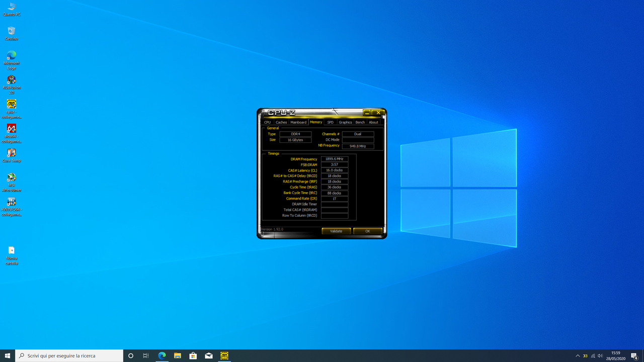Click the Validate button in CPU-Z
This screenshot has width=644, height=362.
click(x=336, y=231)
